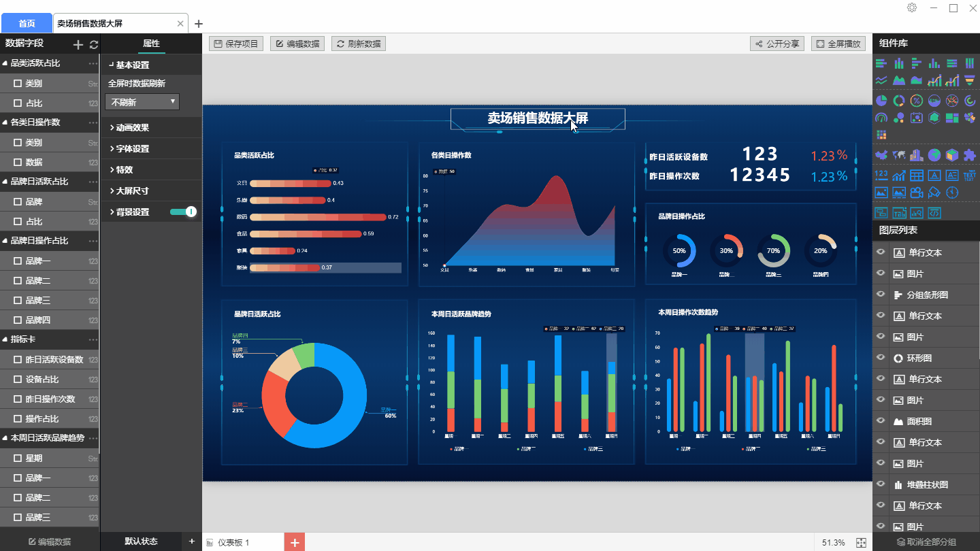Image resolution: width=980 pixels, height=551 pixels.
Task: Open settings gear in title bar
Action: tap(912, 7)
